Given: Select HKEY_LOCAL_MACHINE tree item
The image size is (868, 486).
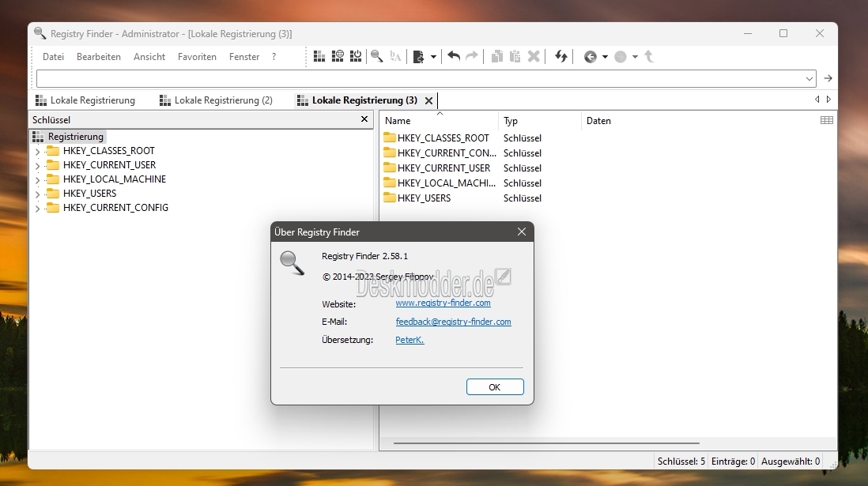Looking at the screenshot, I should (x=114, y=179).
